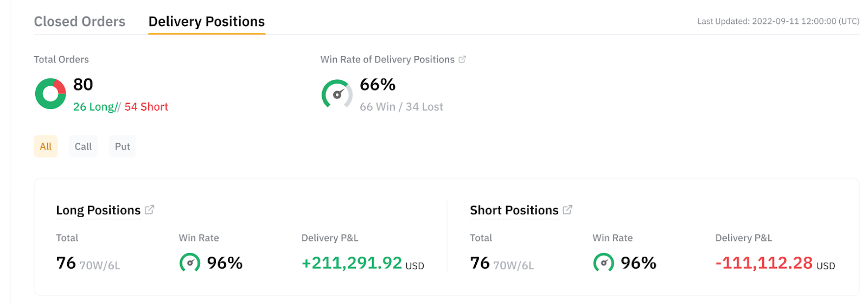The width and height of the screenshot is (868, 305).
Task: Click the Short Positions win rate gauge
Action: [603, 263]
